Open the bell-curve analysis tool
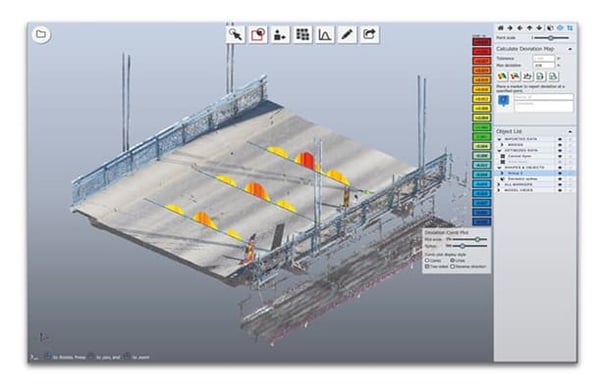The height and width of the screenshot is (392, 600). coord(325,34)
